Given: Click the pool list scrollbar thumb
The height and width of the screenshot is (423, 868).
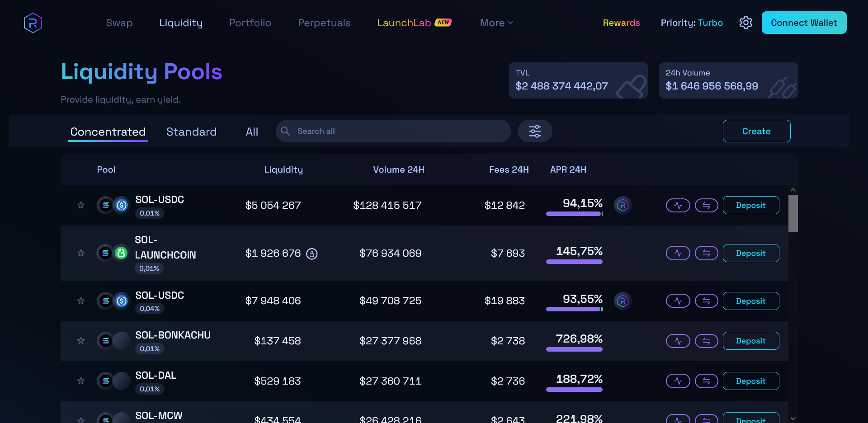Looking at the screenshot, I should coord(793,213).
